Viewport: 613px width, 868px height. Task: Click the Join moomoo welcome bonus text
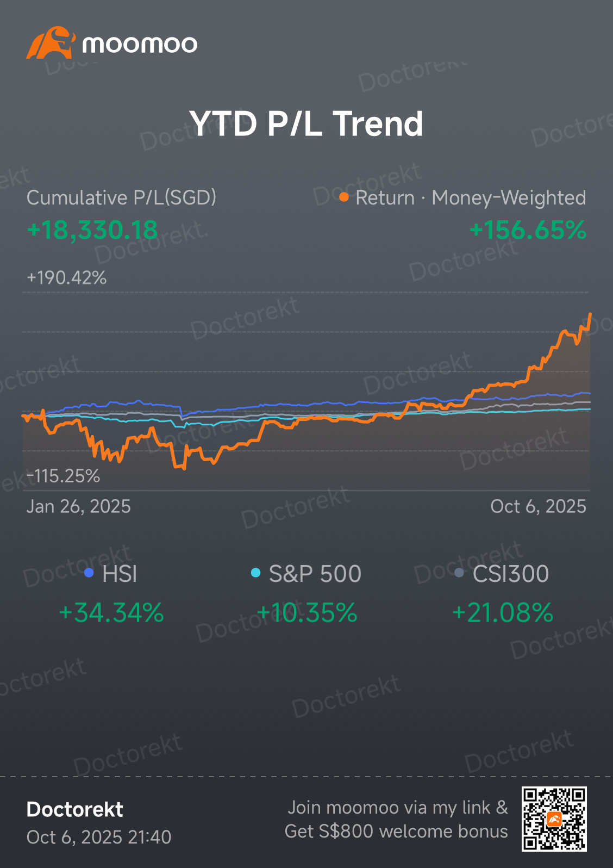(397, 819)
